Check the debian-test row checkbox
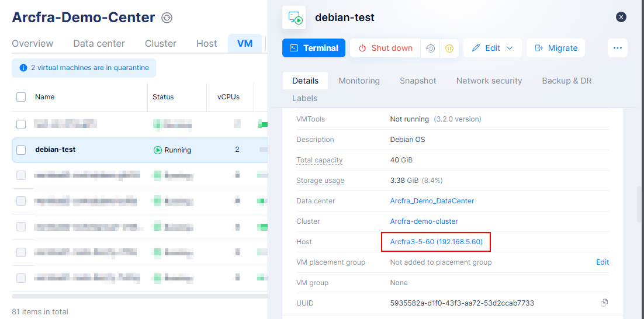 (x=21, y=150)
